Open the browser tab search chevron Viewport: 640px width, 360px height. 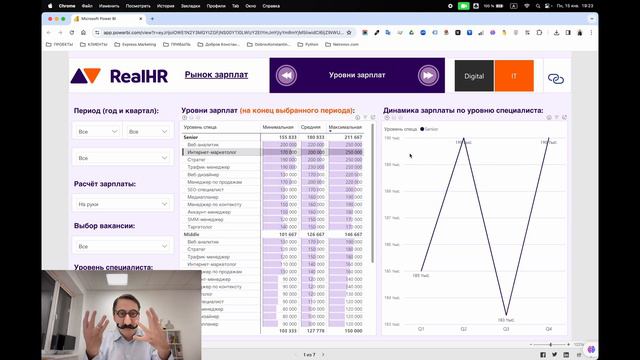click(x=591, y=19)
